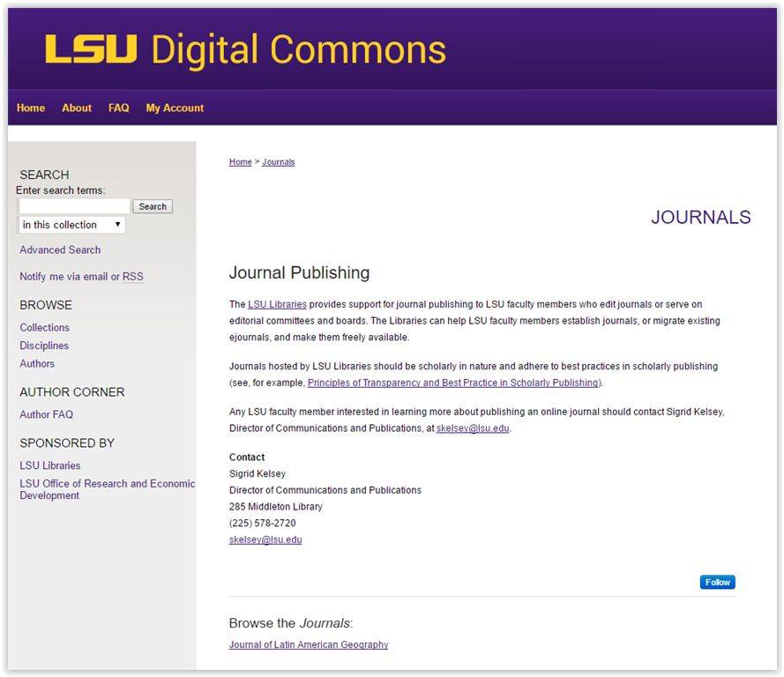Click the SEARCH sidebar heading
This screenshot has width=784, height=677.
click(x=44, y=175)
